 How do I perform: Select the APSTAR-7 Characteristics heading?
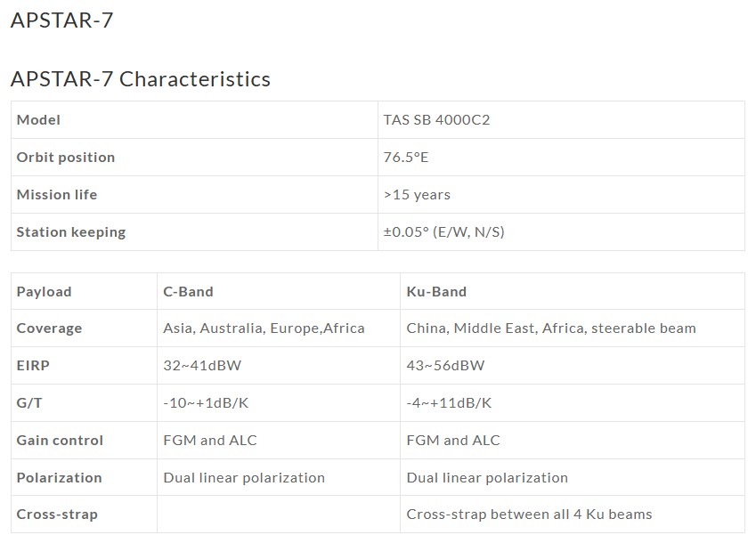(141, 79)
